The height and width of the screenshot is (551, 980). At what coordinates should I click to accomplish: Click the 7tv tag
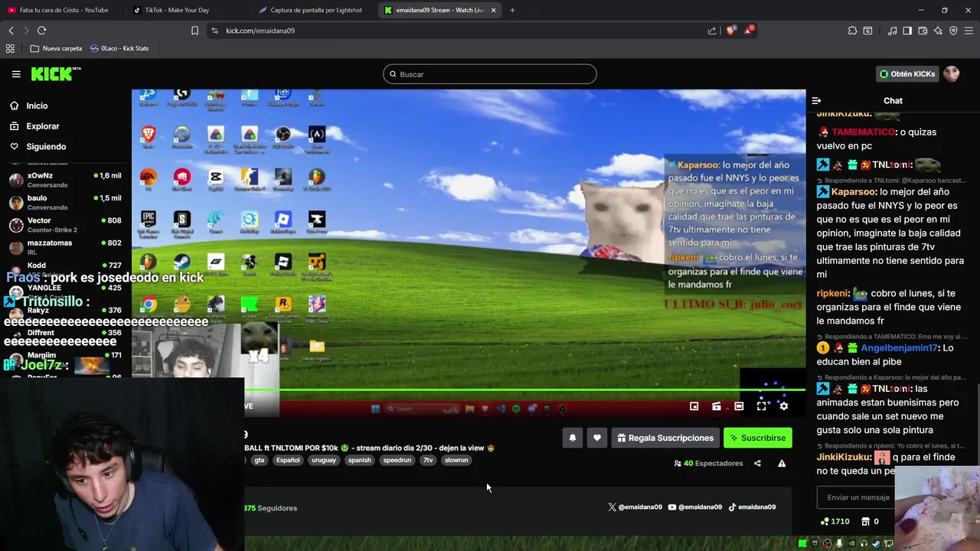click(x=428, y=460)
